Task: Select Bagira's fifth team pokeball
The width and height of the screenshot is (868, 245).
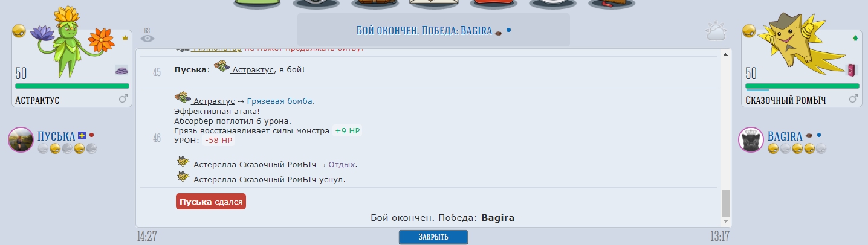Action: click(x=821, y=148)
